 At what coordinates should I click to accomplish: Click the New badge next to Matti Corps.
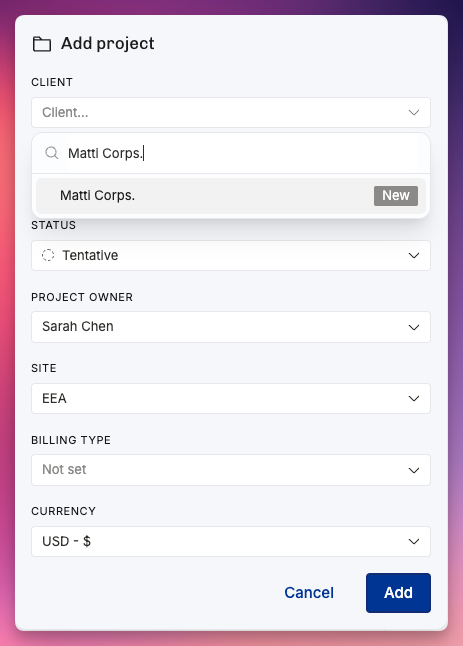point(396,196)
